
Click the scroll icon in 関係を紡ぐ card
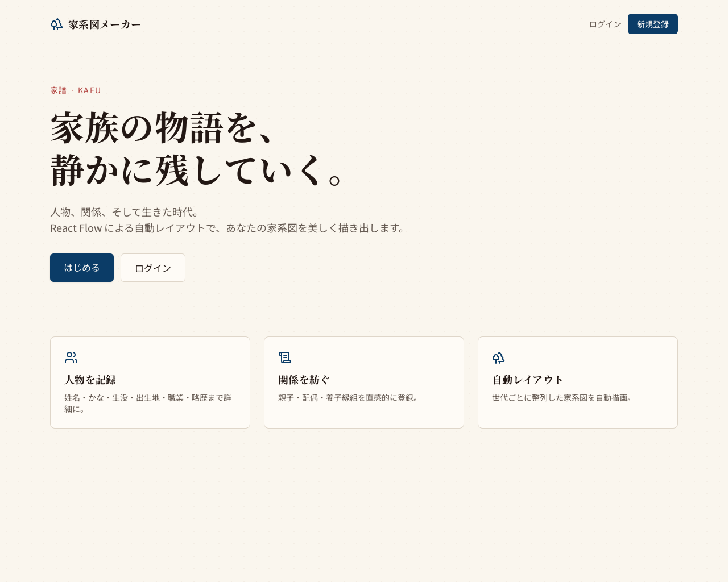(x=285, y=357)
